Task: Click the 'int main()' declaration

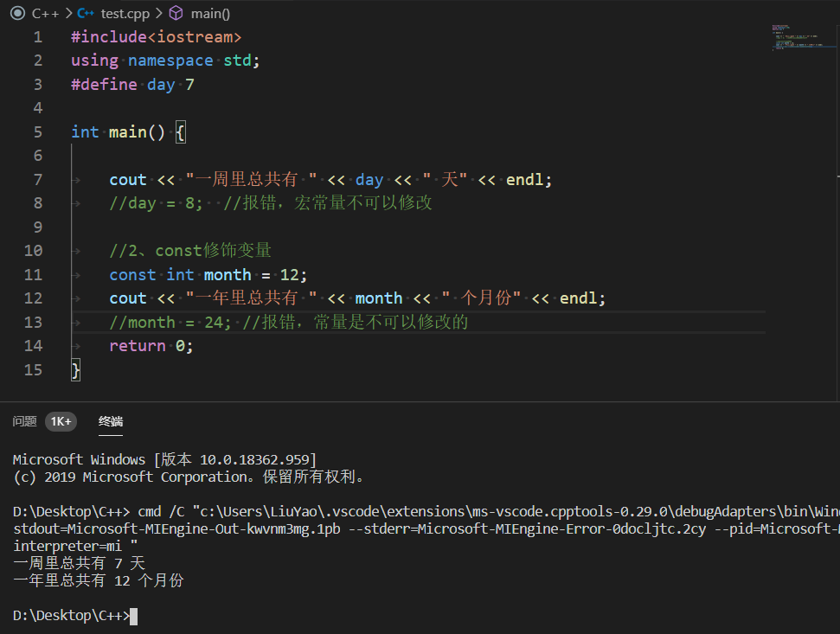Action: tap(119, 131)
